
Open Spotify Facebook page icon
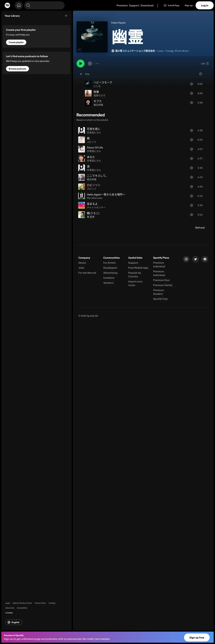tap(205, 259)
